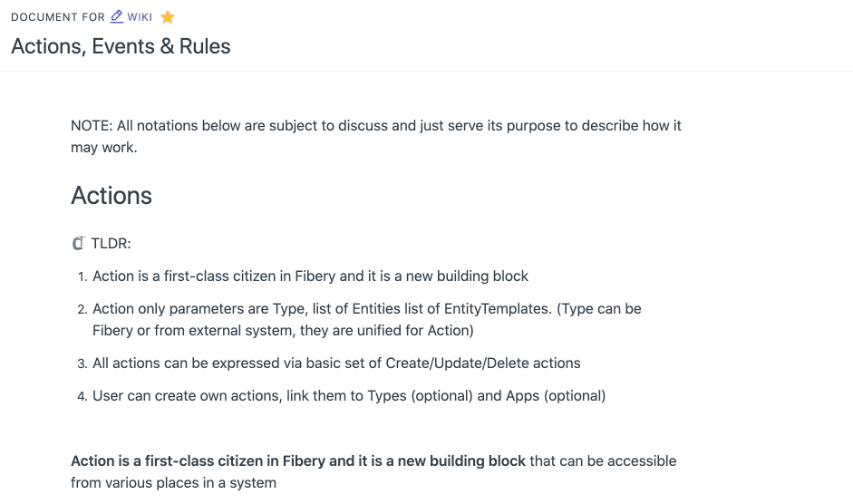The image size is (853, 504).
Task: Click the 'Actions, Events & Rules' document title
Action: coord(121,46)
